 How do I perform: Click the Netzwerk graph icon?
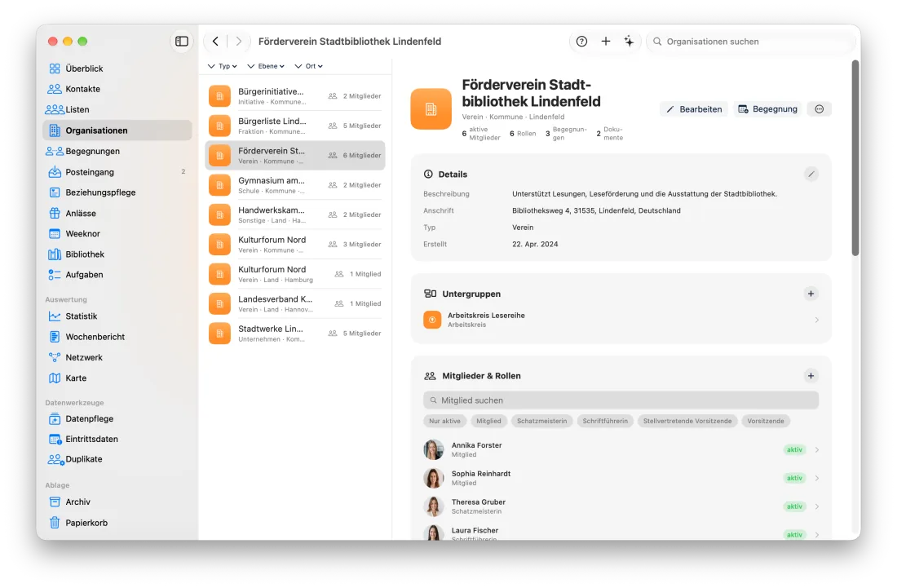tap(55, 357)
